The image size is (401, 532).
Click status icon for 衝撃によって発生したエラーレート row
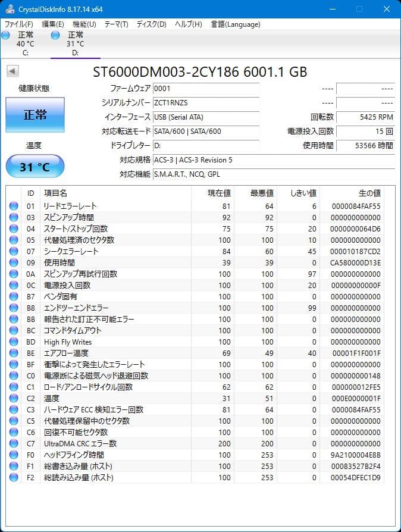coord(14,364)
